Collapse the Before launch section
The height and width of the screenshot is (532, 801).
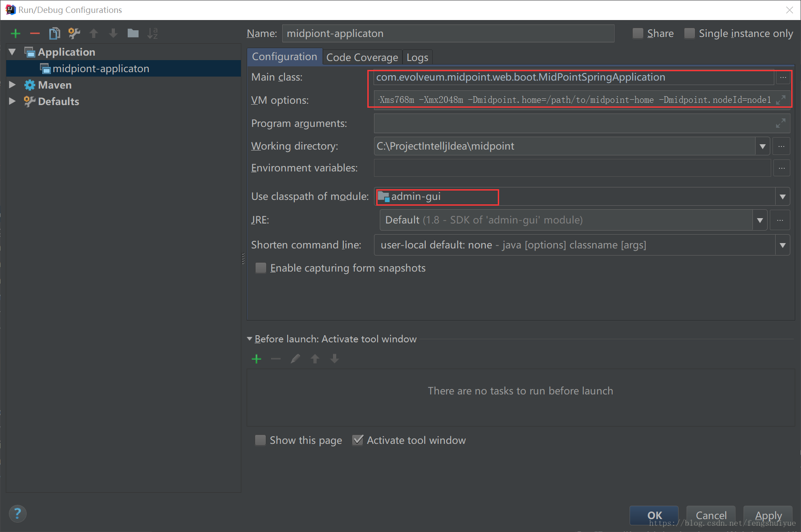point(249,339)
